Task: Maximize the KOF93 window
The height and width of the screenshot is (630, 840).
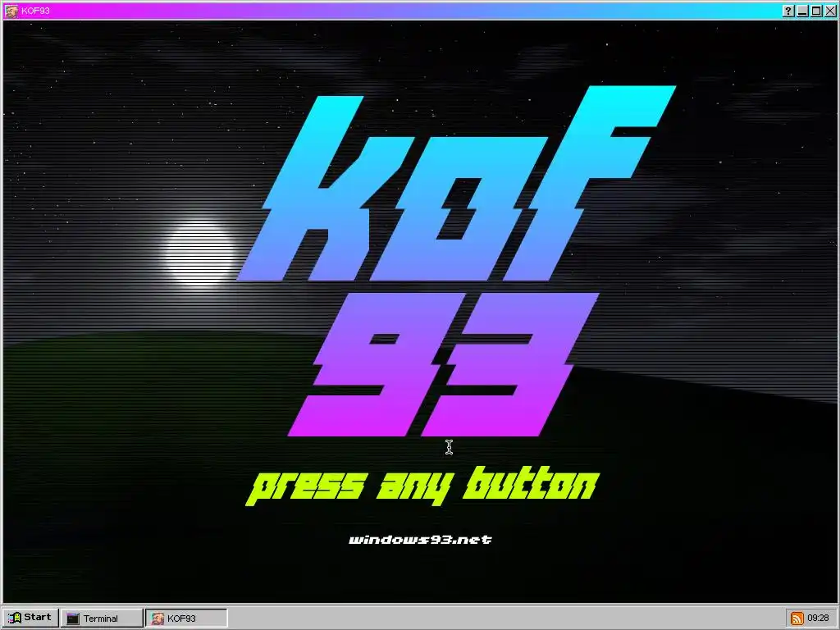Action: [816, 11]
